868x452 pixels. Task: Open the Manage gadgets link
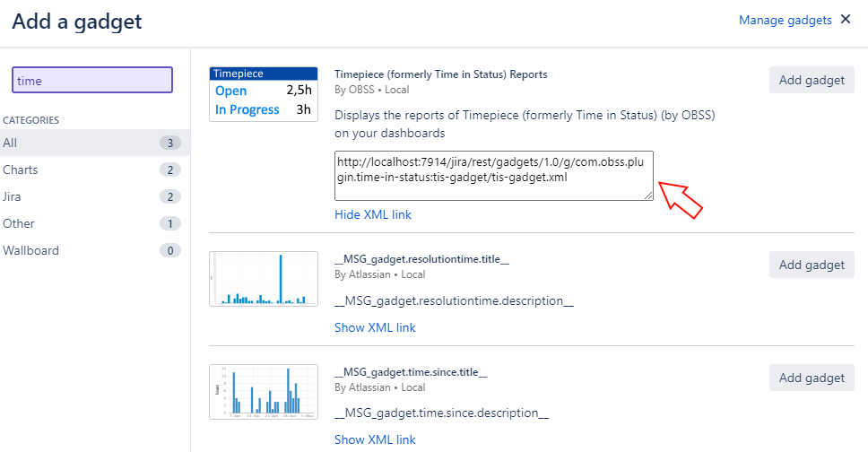[x=785, y=20]
